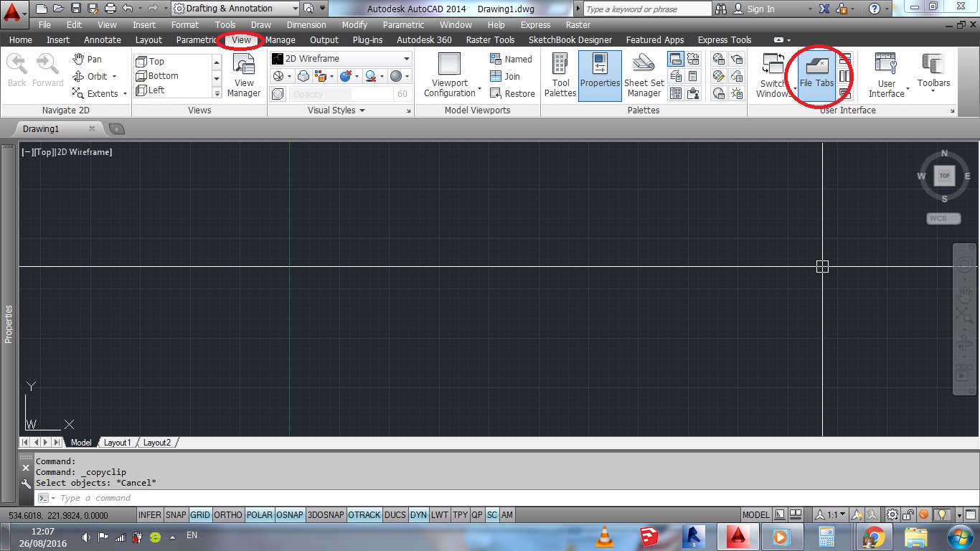Click Named viewports
The width and height of the screenshot is (980, 551).
pos(511,60)
